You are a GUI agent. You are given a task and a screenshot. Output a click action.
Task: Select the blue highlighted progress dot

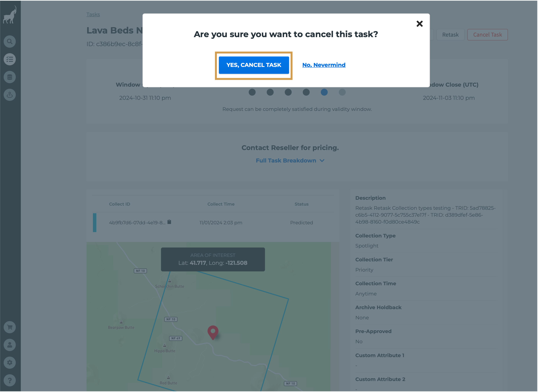pos(324,92)
